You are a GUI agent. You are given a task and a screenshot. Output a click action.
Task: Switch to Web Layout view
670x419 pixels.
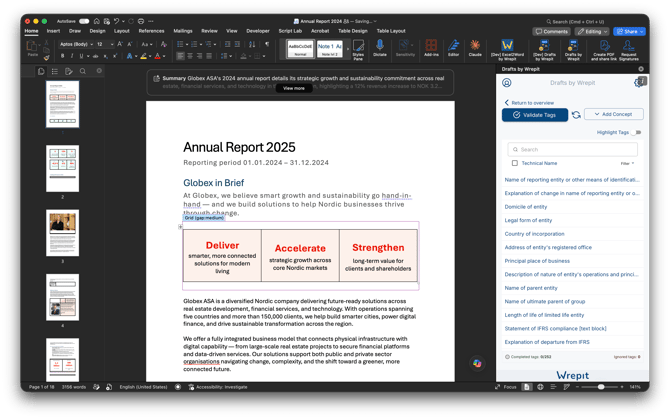coord(540,387)
